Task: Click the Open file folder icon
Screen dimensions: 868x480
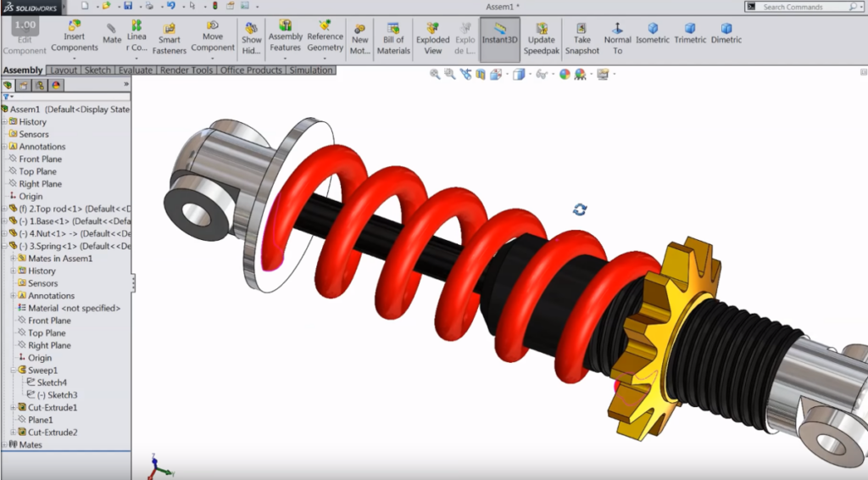Action: point(106,6)
